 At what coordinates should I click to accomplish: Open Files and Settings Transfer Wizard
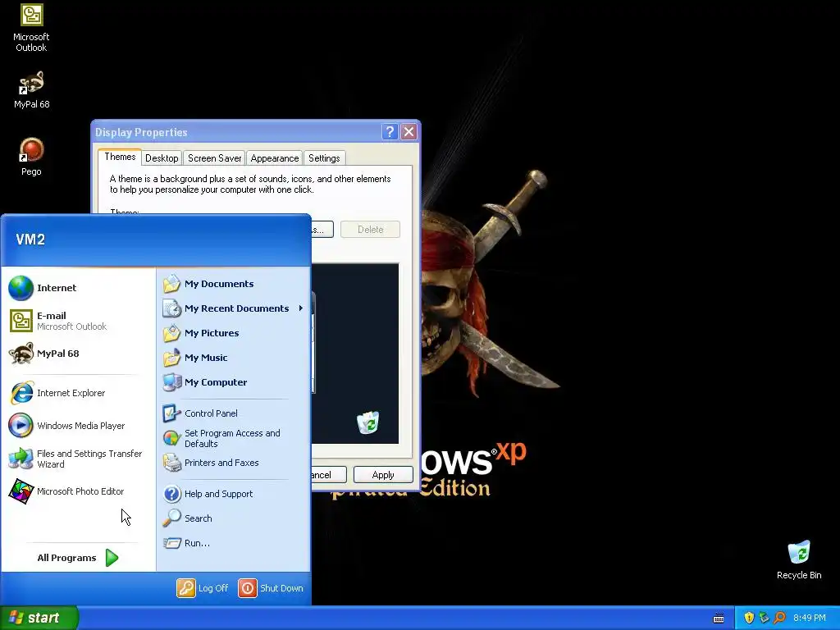pos(79,459)
